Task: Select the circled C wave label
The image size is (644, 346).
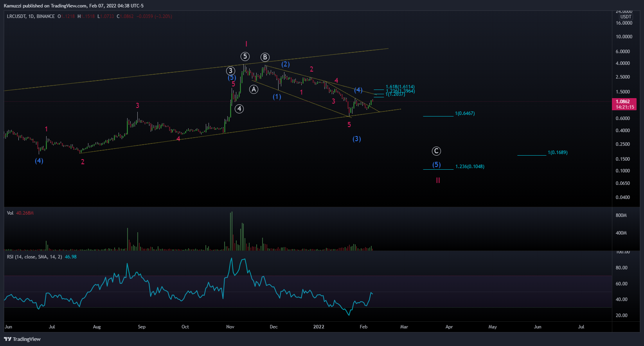Action: (436, 151)
